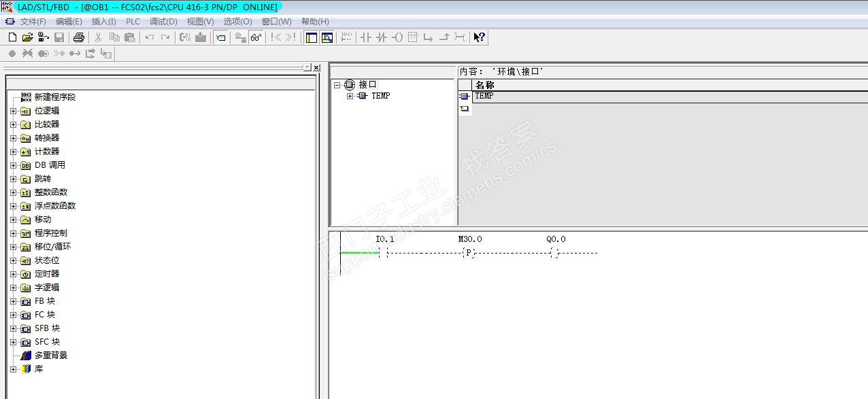
Task: Select 新建程序段 in element tree
Action: point(55,97)
